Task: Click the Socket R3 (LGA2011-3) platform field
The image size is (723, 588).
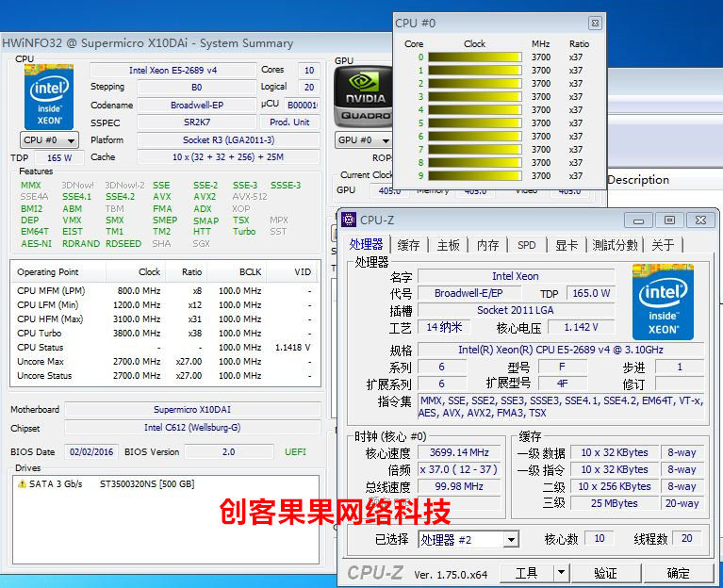Action: [x=228, y=139]
